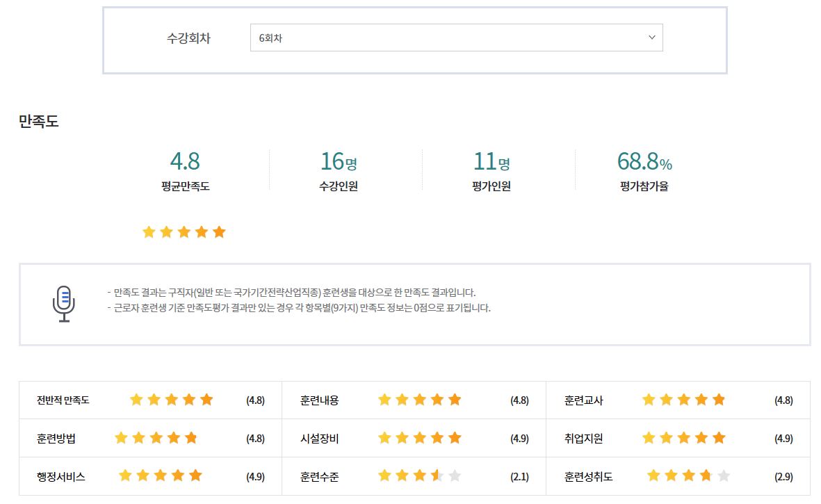Click the 11명 평가인원 count

(x=491, y=161)
